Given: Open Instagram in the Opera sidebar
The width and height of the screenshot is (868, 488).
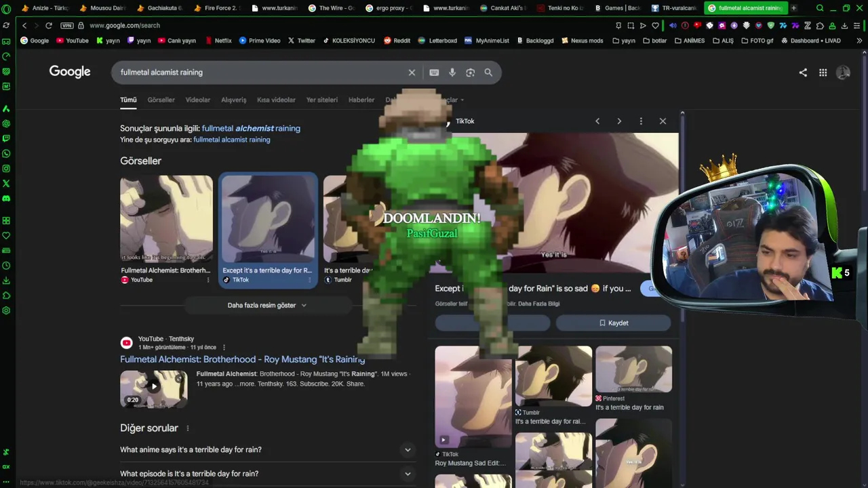Looking at the screenshot, I should pos(6,168).
